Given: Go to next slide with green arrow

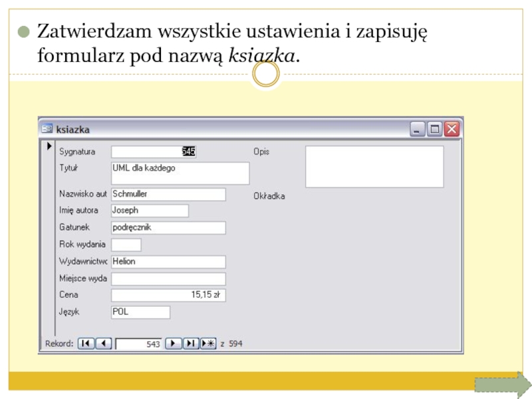Looking at the screenshot, I should pyautogui.click(x=499, y=384).
